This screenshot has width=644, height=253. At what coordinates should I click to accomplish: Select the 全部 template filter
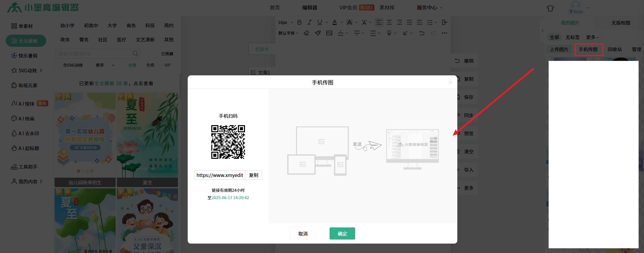(132, 65)
